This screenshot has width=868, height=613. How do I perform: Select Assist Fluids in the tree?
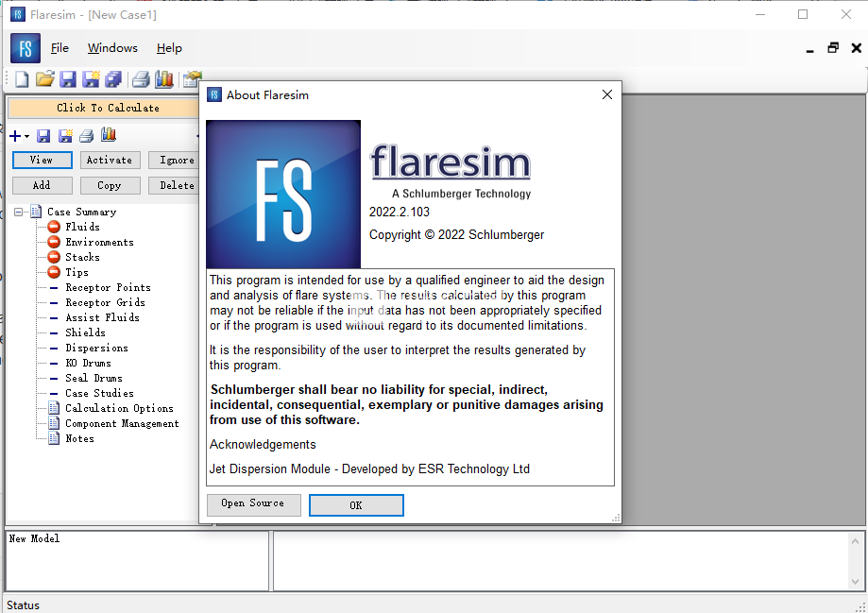click(x=102, y=317)
